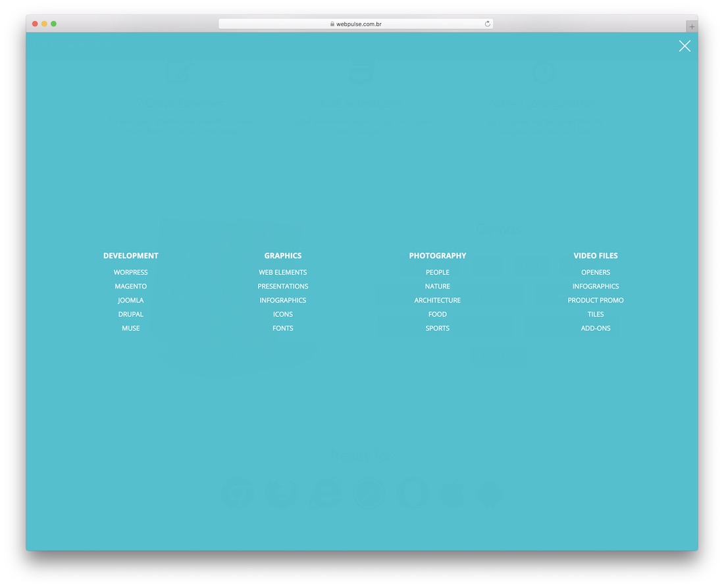Open the Nature link
This screenshot has width=724, height=588.
click(x=437, y=286)
